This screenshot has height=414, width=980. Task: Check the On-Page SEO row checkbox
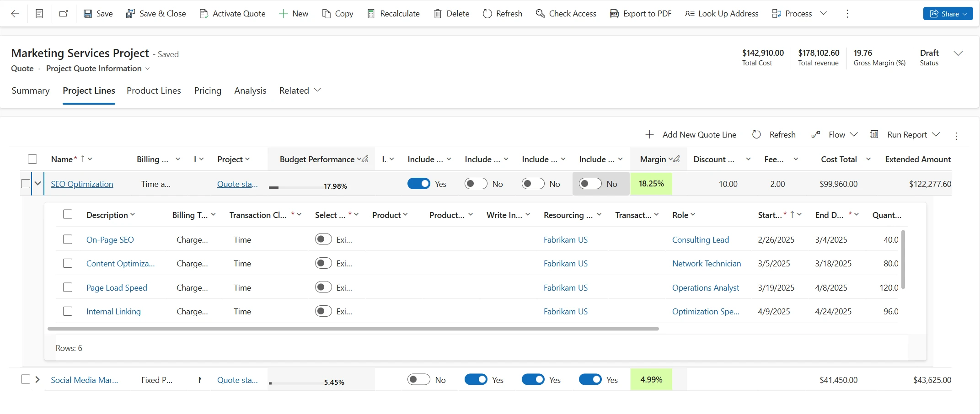coord(68,239)
